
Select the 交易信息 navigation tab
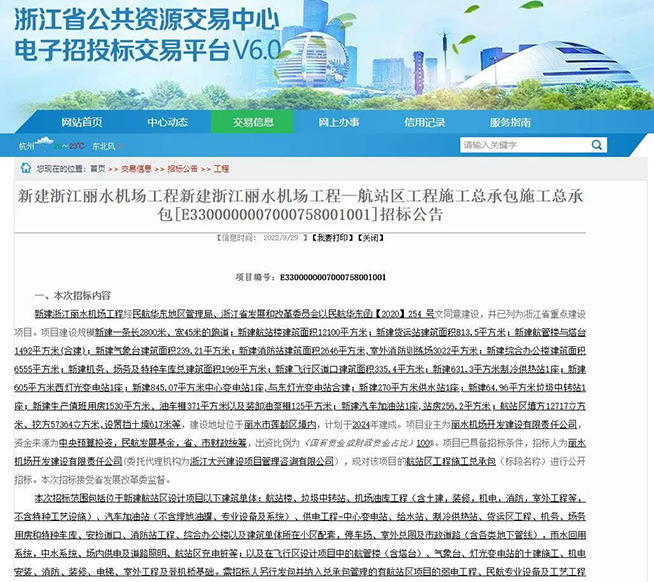point(252,122)
